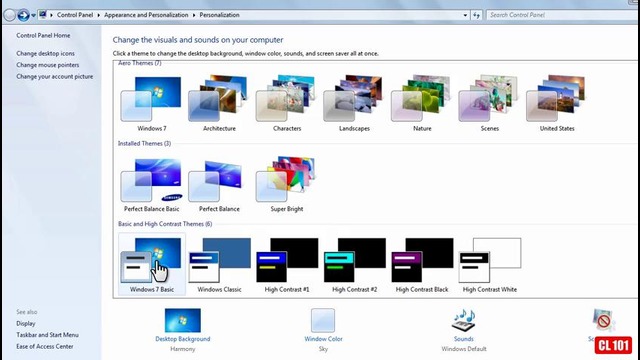The image size is (640, 360).
Task: Click the Sounds link text
Action: click(x=464, y=339)
